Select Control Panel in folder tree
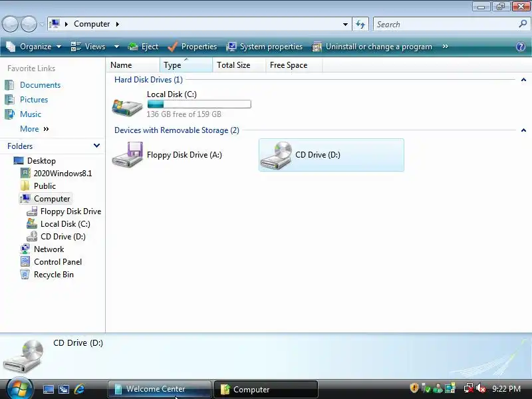The height and width of the screenshot is (399, 532). (x=58, y=262)
